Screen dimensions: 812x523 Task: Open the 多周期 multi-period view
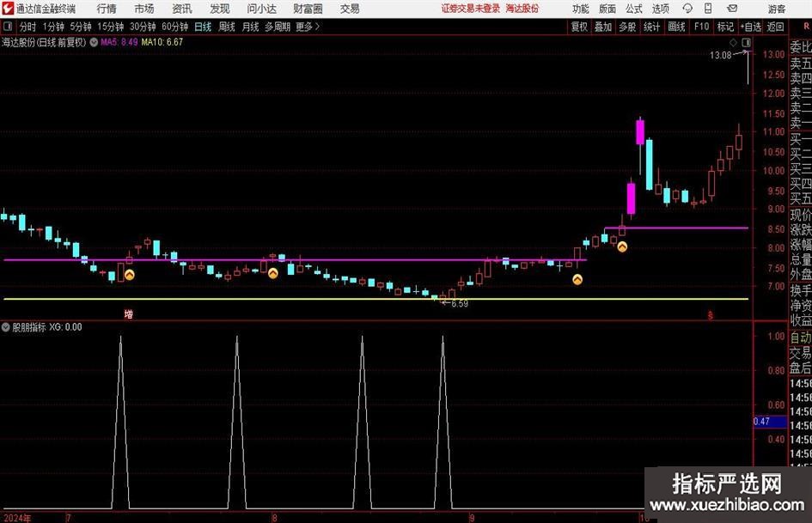click(277, 27)
